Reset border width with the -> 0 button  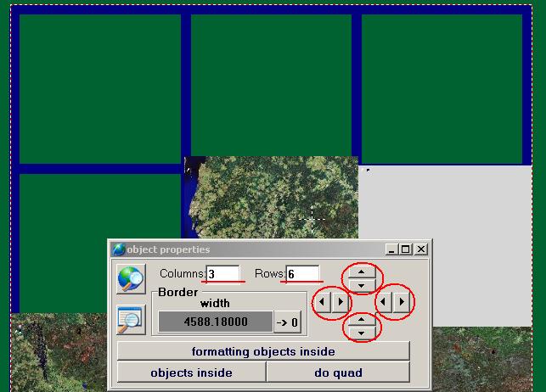[287, 322]
